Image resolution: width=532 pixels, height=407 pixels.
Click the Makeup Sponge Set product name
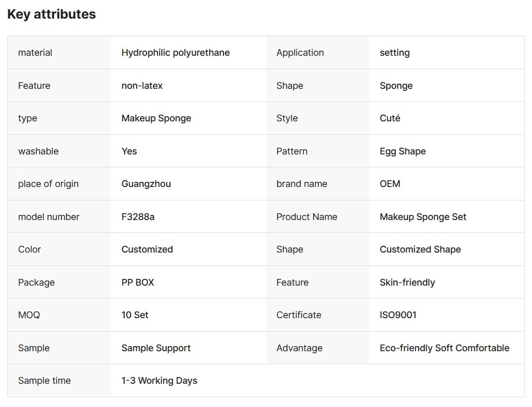423,217
